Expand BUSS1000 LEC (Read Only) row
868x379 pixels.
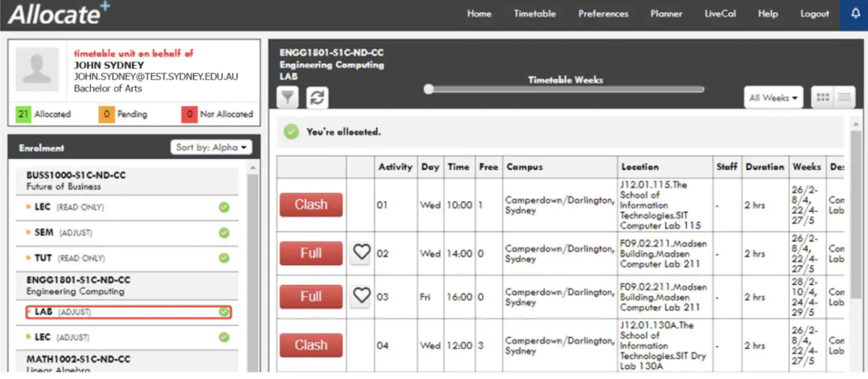coord(127,207)
